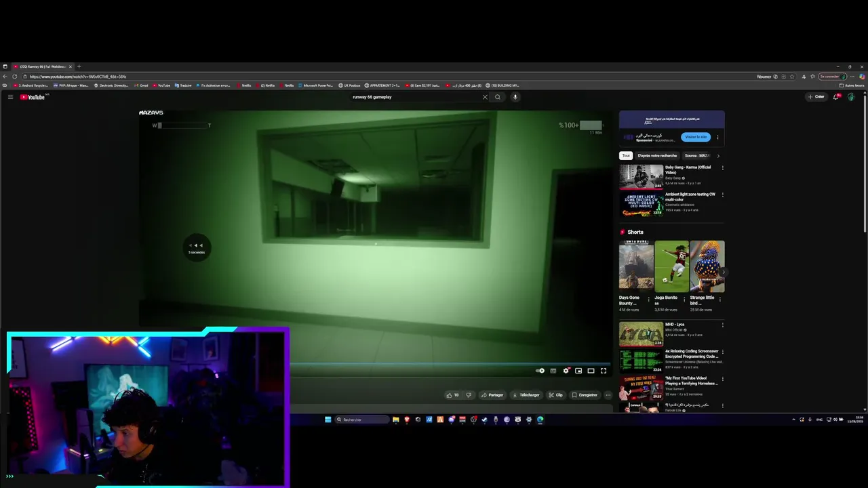The height and width of the screenshot is (488, 868).
Task: Open the YouTube hamburger guide menu
Action: tap(10, 97)
